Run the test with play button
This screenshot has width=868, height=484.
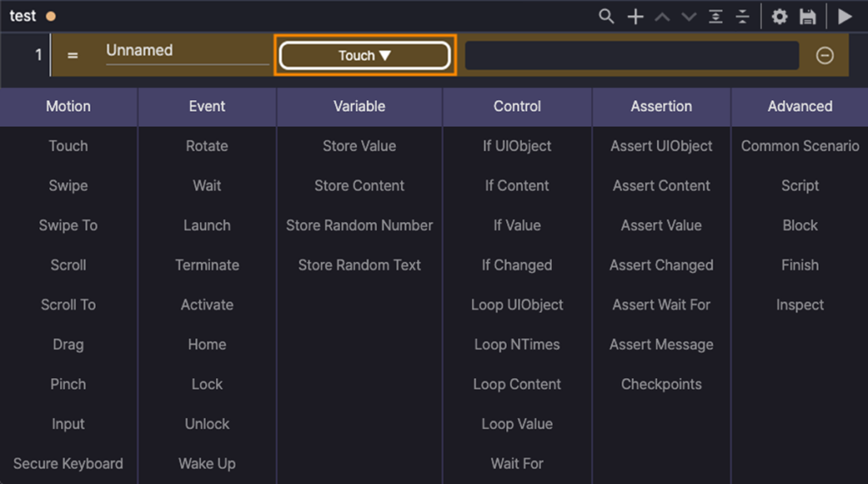point(844,16)
